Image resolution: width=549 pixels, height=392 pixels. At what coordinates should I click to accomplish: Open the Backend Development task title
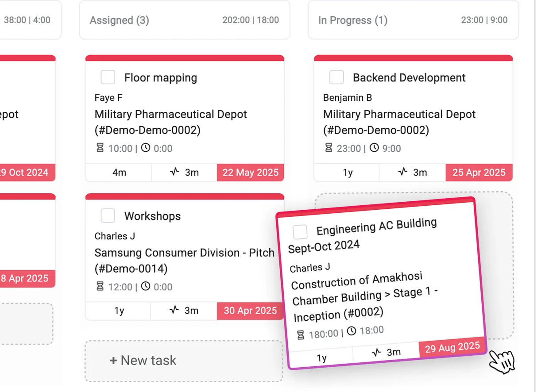pos(409,77)
